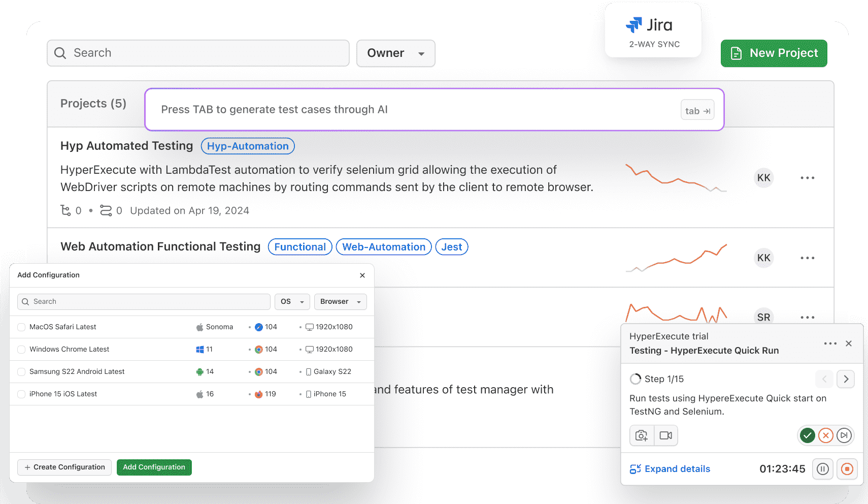Open more options beside SR avatar

click(807, 317)
